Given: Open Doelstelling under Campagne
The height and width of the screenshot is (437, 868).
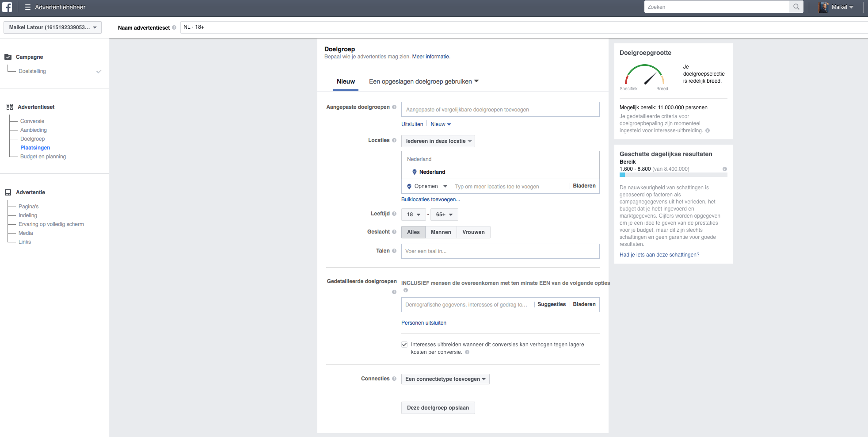Looking at the screenshot, I should point(32,71).
